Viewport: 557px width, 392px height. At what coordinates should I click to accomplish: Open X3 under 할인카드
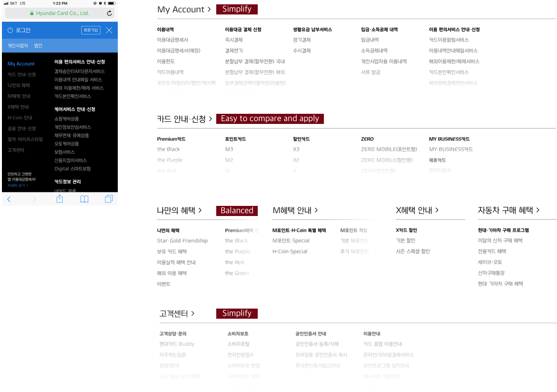[x=296, y=149]
